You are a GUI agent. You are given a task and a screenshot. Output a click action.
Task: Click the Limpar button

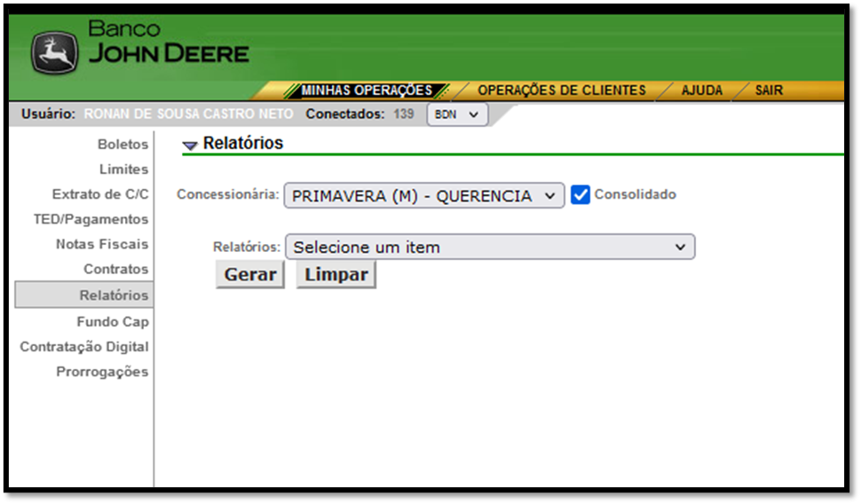(x=336, y=274)
